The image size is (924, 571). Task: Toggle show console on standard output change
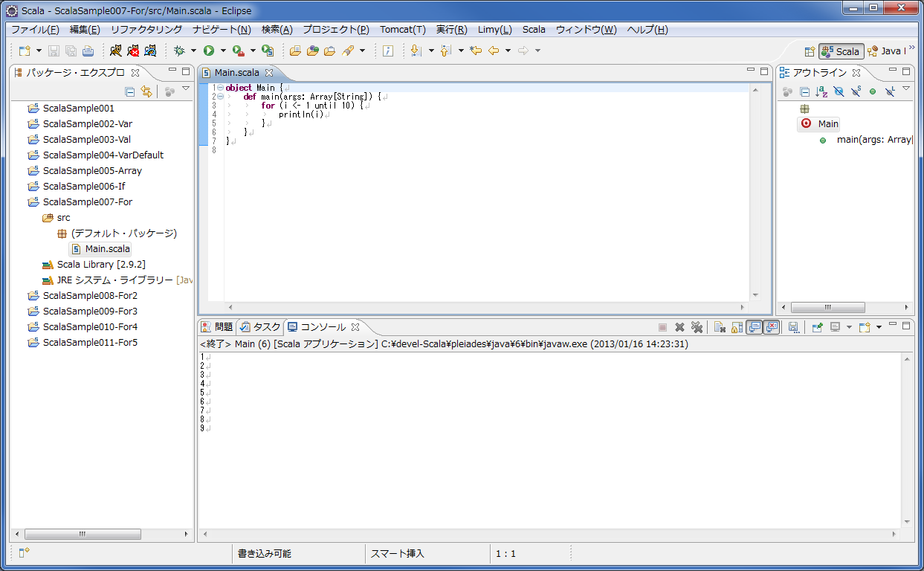754,327
